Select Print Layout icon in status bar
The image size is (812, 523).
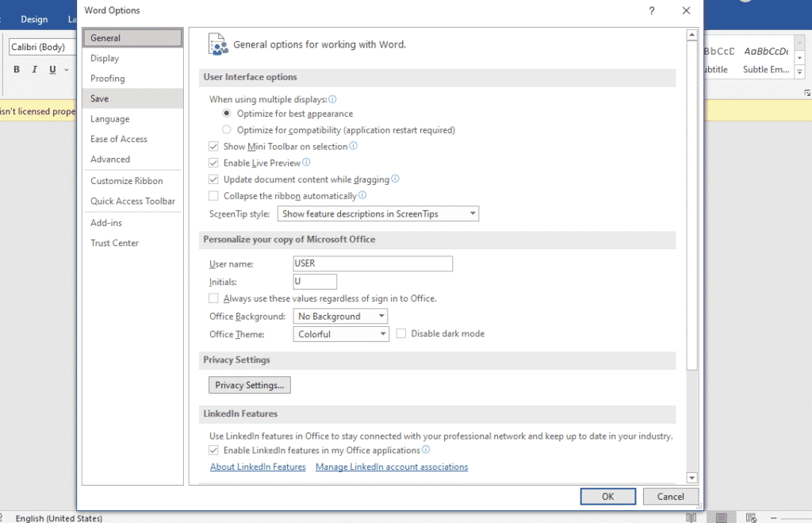(721, 517)
